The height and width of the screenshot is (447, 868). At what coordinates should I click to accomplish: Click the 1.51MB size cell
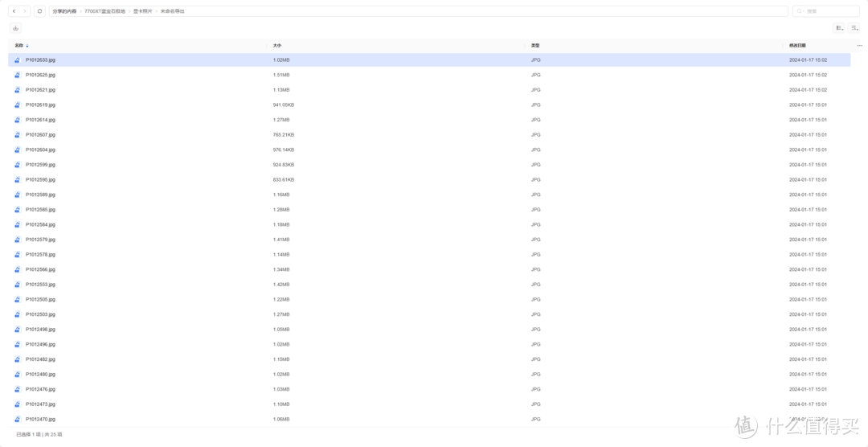point(281,75)
